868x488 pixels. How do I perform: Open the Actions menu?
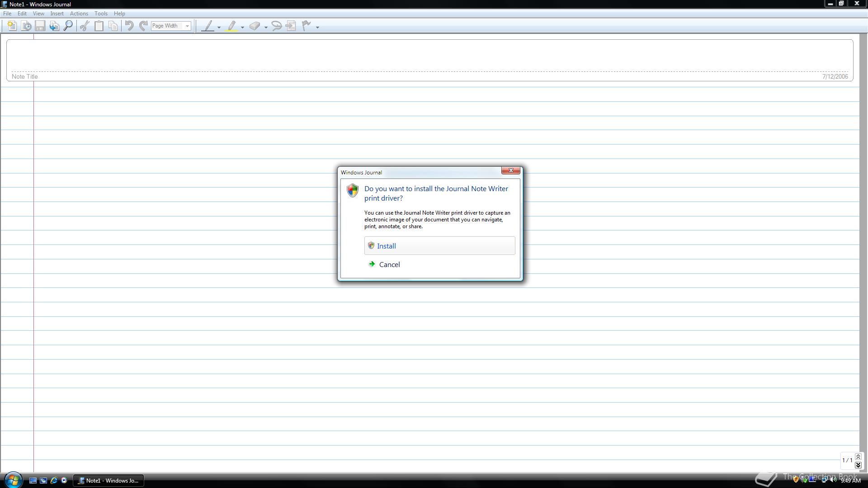79,14
